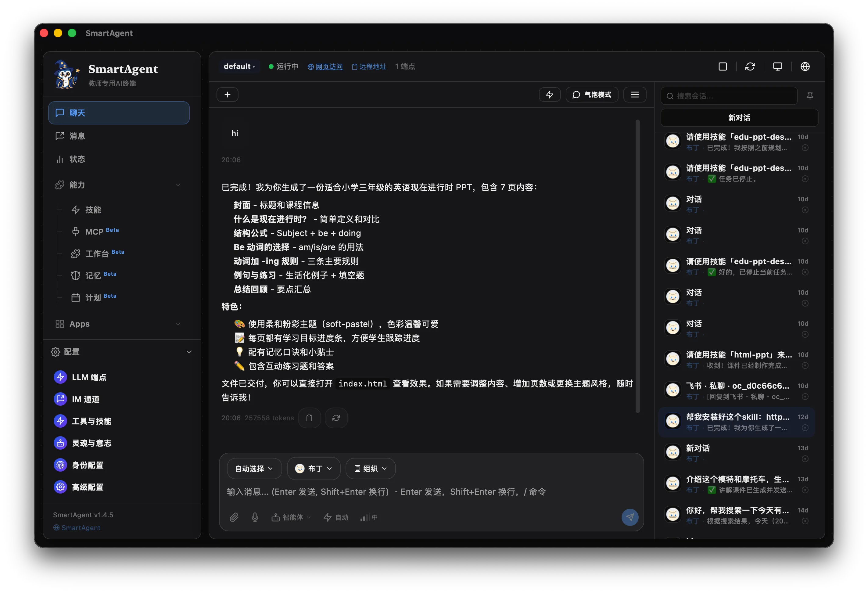
Task: Copy the assistant reply with clipboard icon
Action: coord(309,418)
